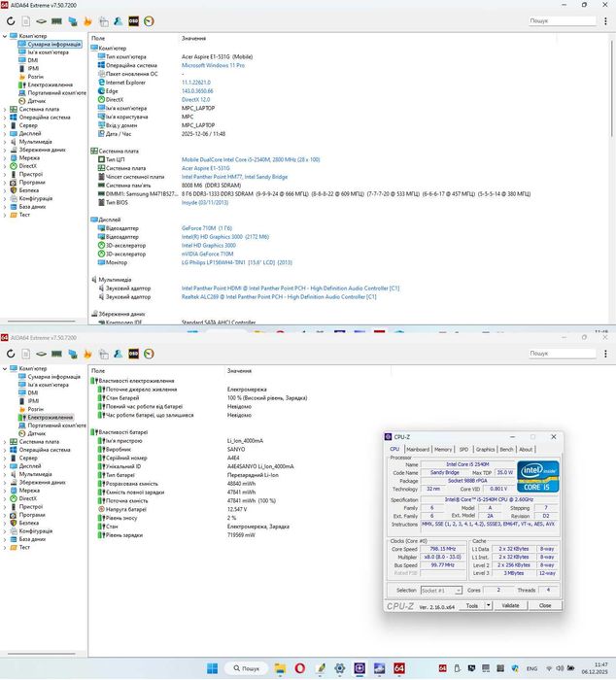Click Пошук search box on taskbar
The height and width of the screenshot is (680, 616).
click(x=247, y=668)
